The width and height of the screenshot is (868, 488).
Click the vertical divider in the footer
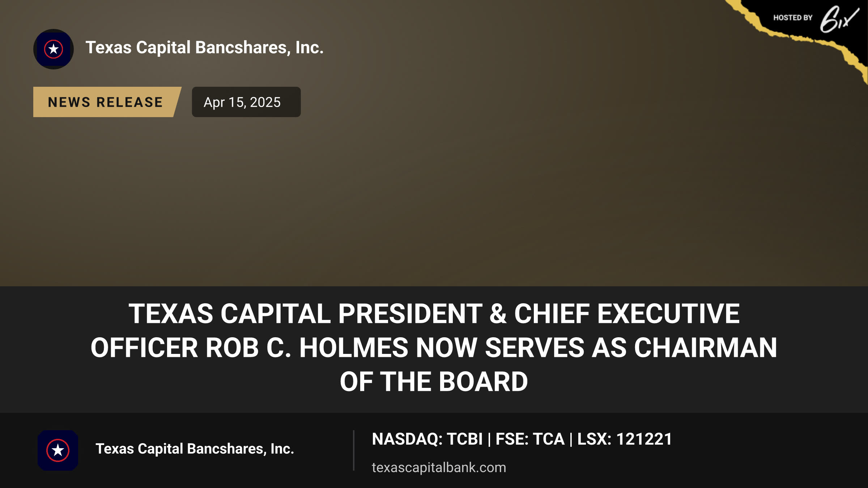(x=354, y=450)
